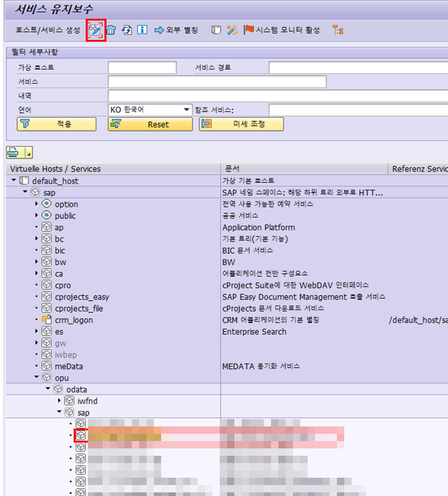Click 'Application Platform' description text
448x496 pixels.
(x=259, y=228)
